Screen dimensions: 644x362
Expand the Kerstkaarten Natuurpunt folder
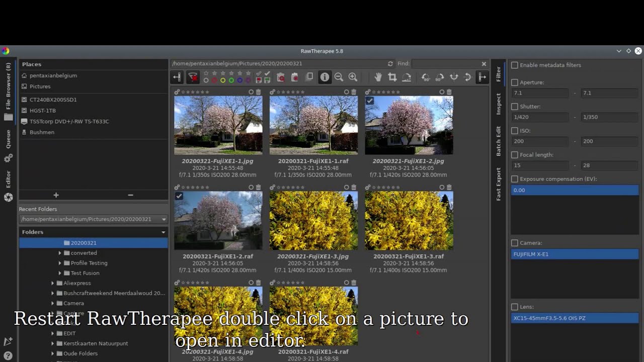[53, 343]
